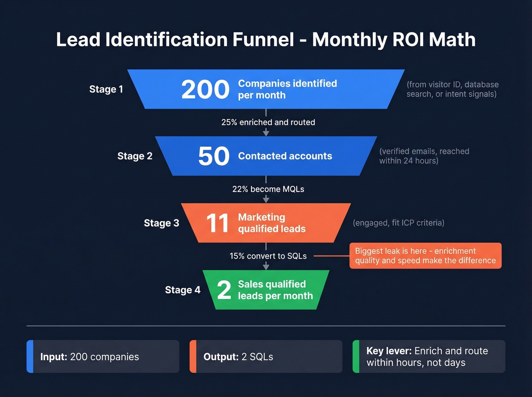Select the 15% convert to SQLs label
The image size is (532, 397).
268,256
